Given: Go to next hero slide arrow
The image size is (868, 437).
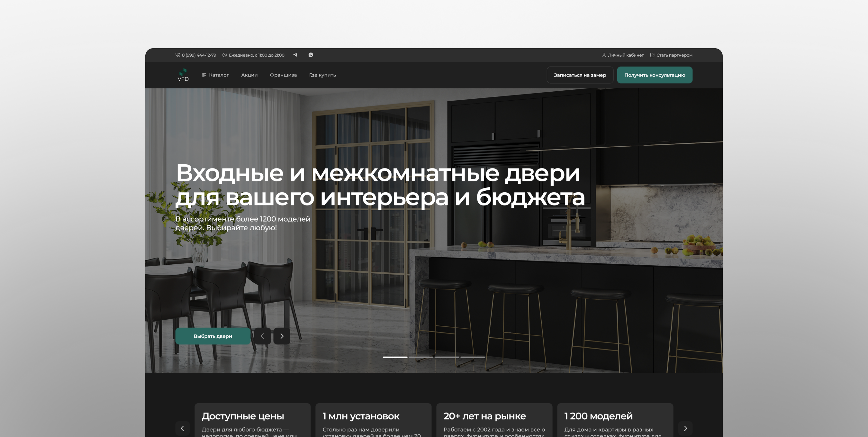Looking at the screenshot, I should 282,336.
